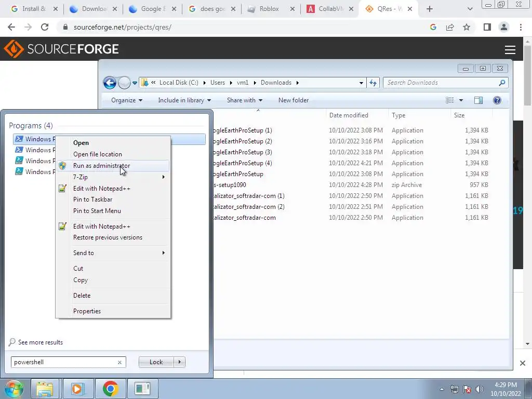Click the Chrome profile avatar
The height and width of the screenshot is (399, 532).
[504, 27]
